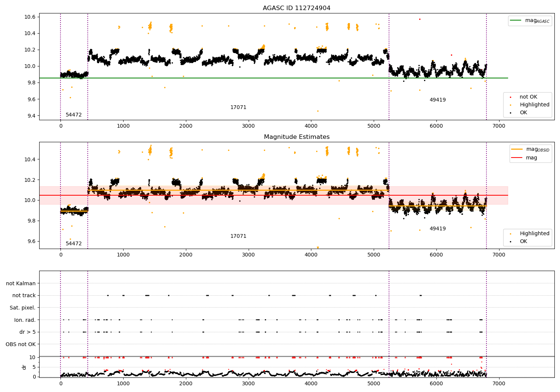
Task: Click the 9.4 tick on the AGASC ID plot
Action: (32, 116)
